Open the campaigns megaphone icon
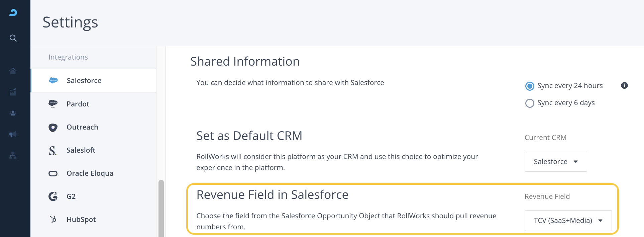This screenshot has height=237, width=644. click(13, 134)
